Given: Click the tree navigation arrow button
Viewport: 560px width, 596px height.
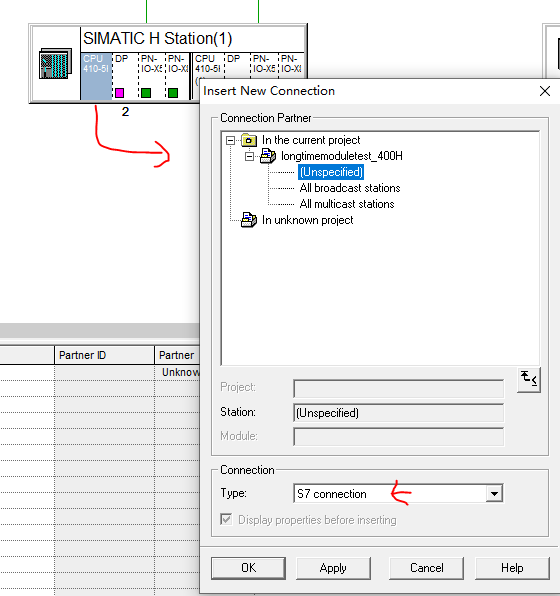Looking at the screenshot, I should (x=529, y=380).
